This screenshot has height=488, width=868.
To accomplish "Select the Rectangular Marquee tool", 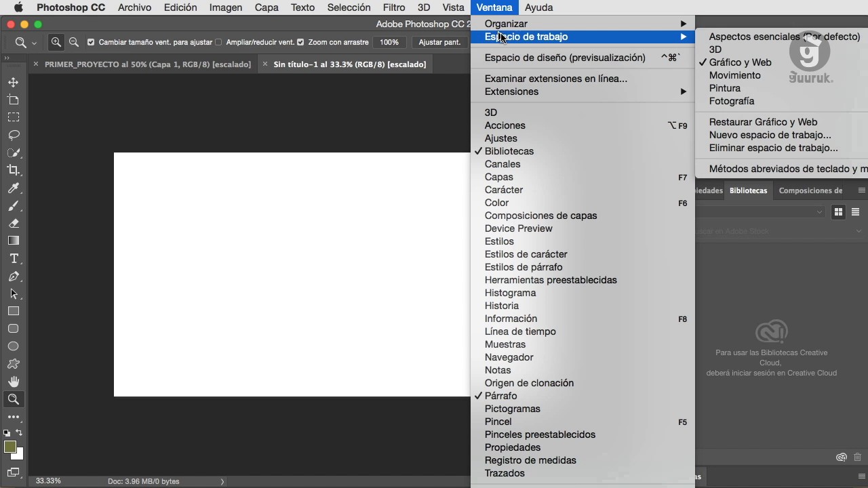I will [14, 117].
